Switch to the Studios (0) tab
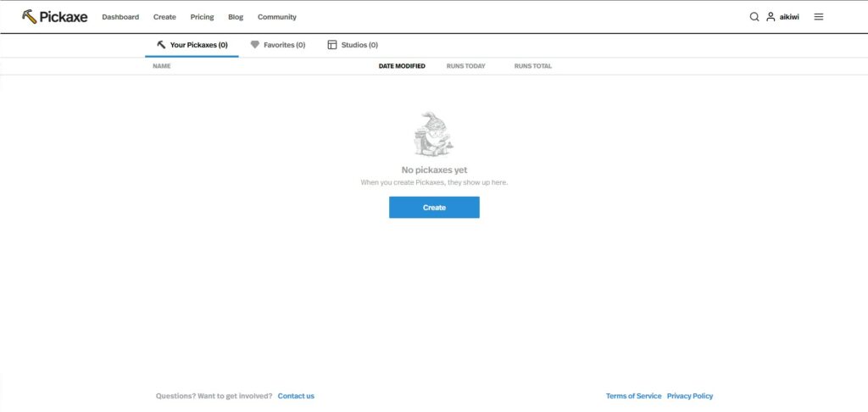Screen dimensions: 868x412 (353, 45)
